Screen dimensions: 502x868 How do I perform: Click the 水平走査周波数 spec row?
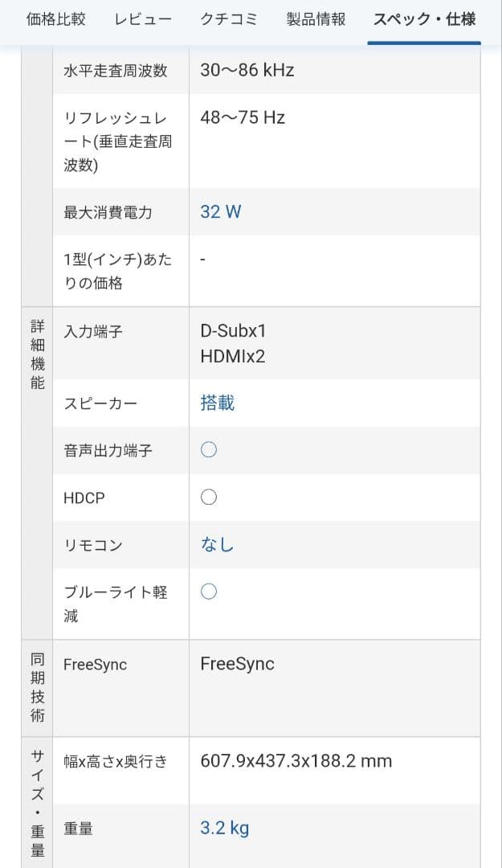tap(115, 70)
